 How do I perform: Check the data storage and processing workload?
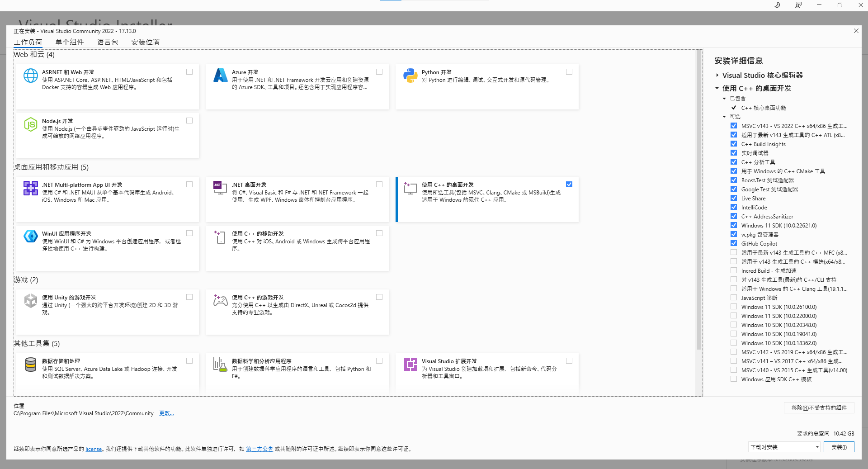(x=189, y=361)
